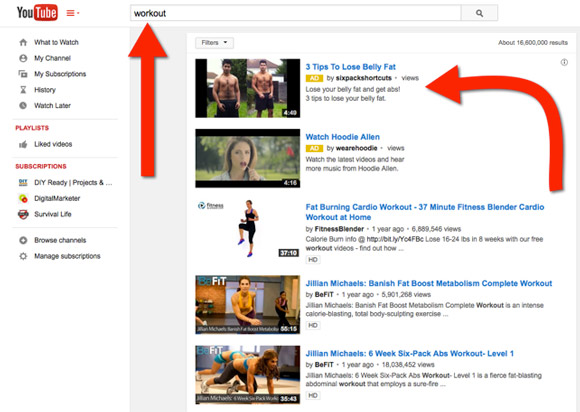The image size is (580, 412).
Task: Click the DigitalMarketer channel icon
Action: (x=23, y=198)
